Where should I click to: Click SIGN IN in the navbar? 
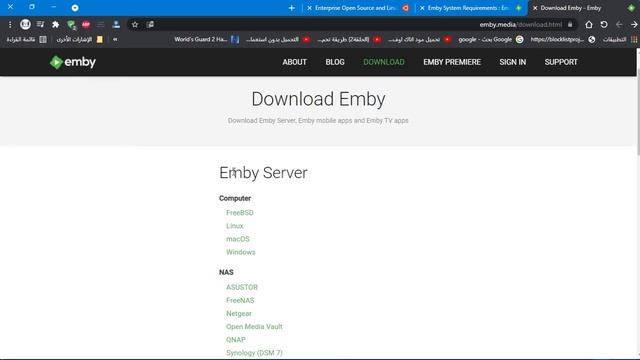(513, 62)
